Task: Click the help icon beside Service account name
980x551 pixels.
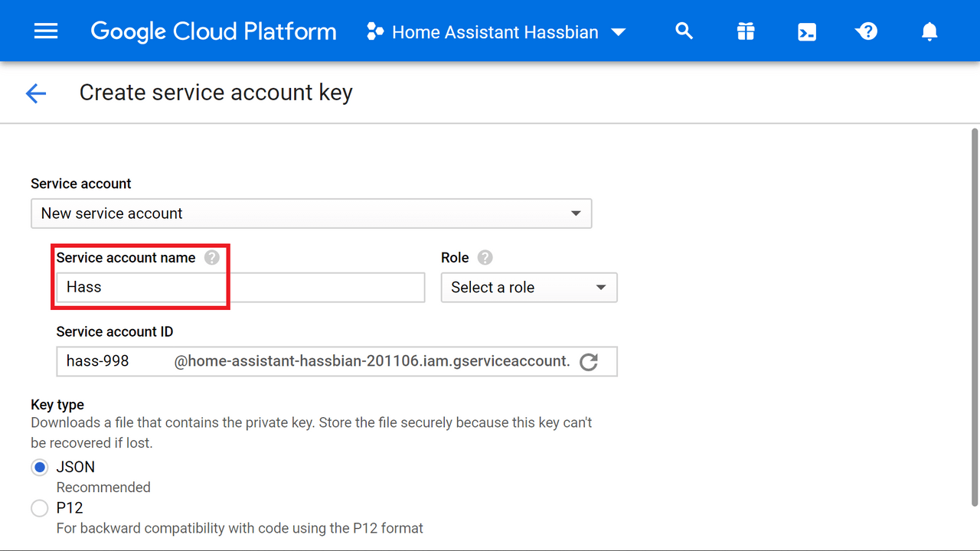Action: point(212,258)
